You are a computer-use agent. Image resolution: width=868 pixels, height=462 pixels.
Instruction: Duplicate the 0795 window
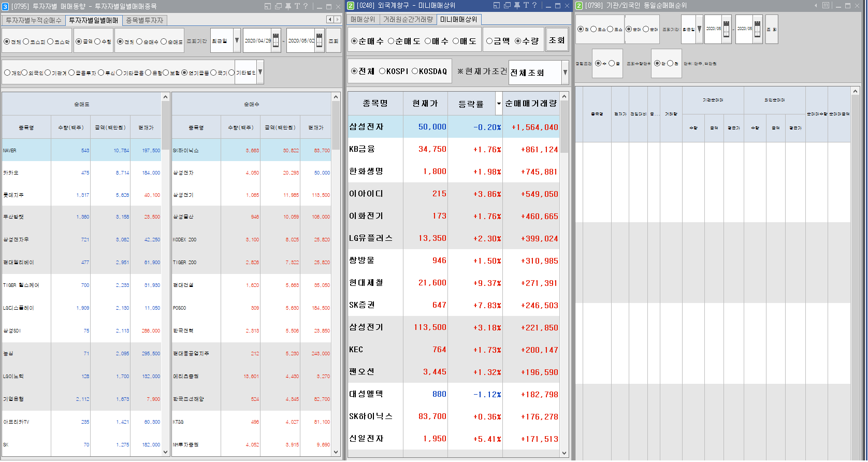pos(278,6)
